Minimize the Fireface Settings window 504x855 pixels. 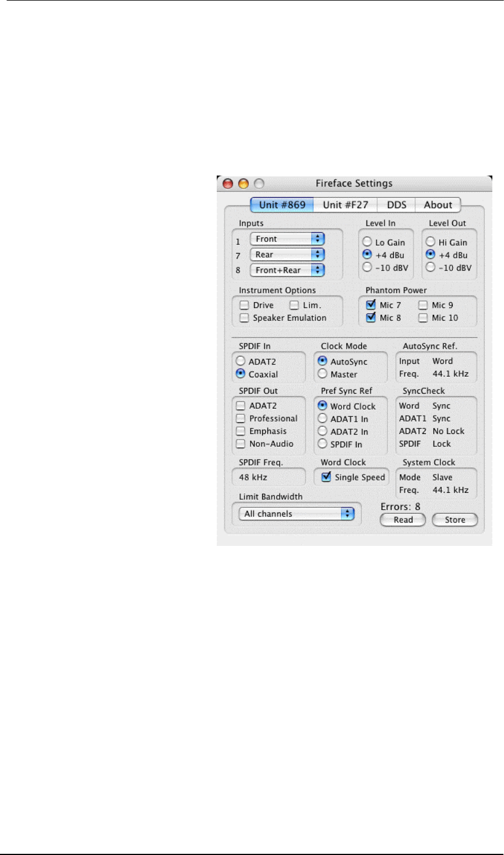tap(244, 184)
